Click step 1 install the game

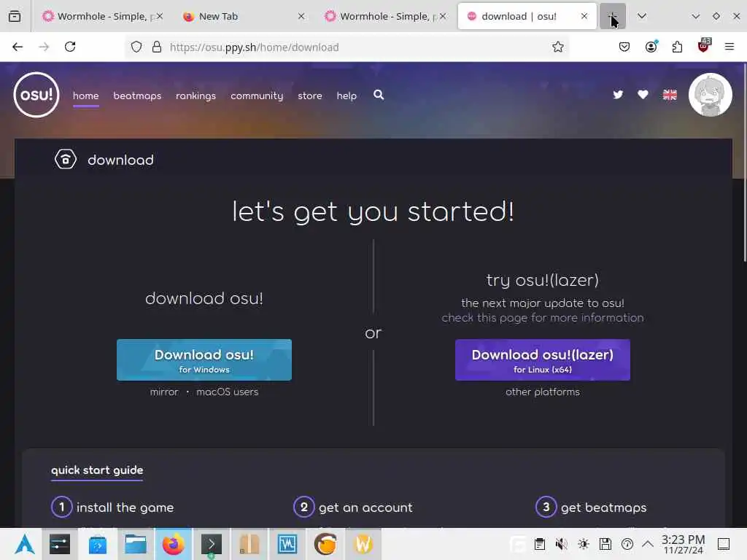(x=112, y=507)
